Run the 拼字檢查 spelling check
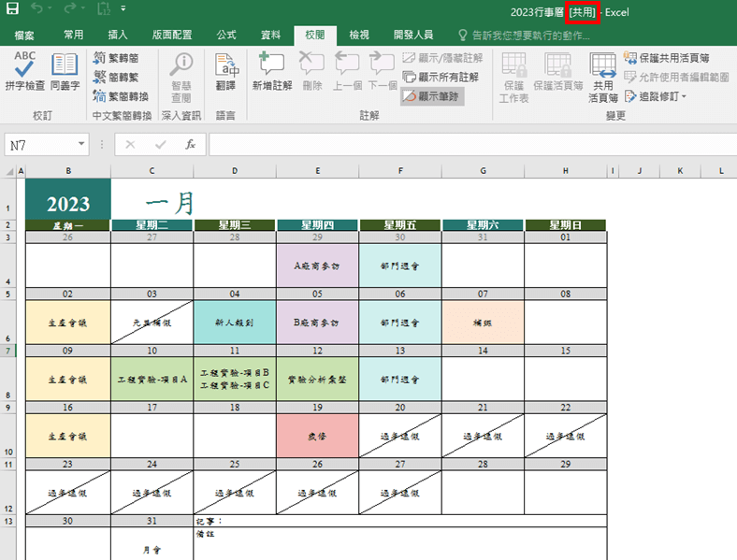737x560 pixels. (x=24, y=71)
